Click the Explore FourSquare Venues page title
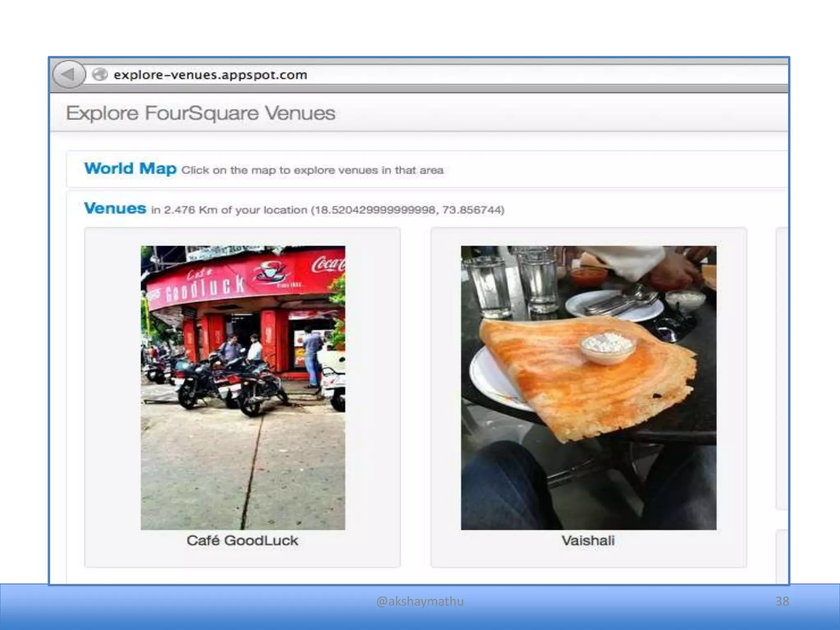Viewport: 840px width, 630px height. [201, 113]
